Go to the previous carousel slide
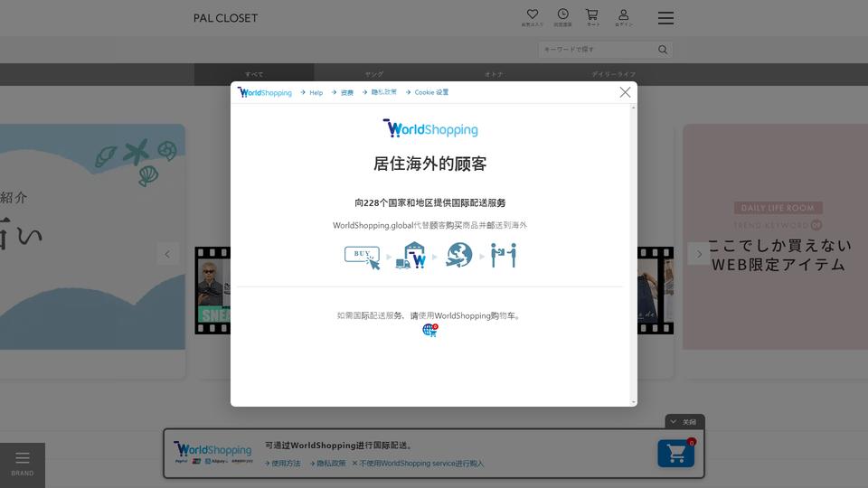Viewport: 868px width, 488px height. 167,254
